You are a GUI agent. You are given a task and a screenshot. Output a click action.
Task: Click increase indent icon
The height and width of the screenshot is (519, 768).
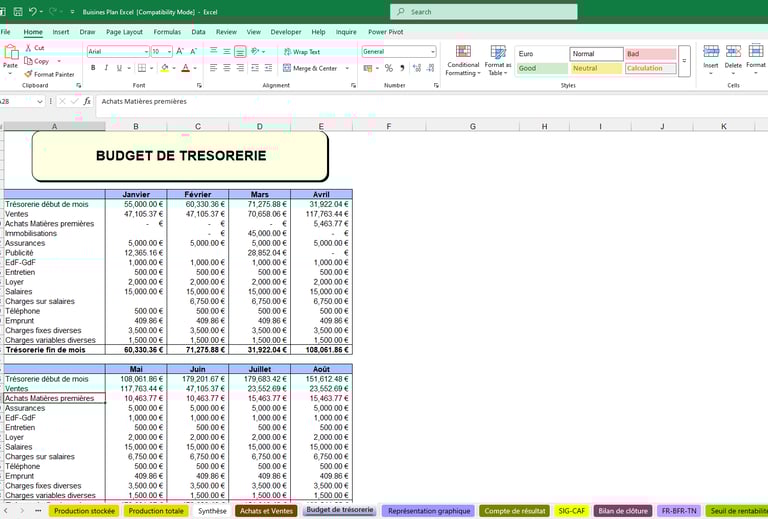pos(268,68)
